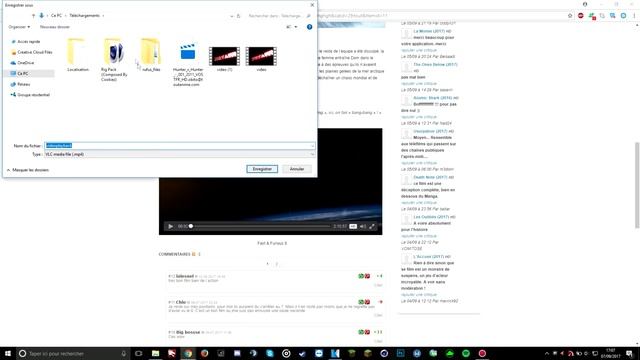The height and width of the screenshot is (360, 640).
Task: Open Spotify from the taskbar
Action: pos(466,353)
